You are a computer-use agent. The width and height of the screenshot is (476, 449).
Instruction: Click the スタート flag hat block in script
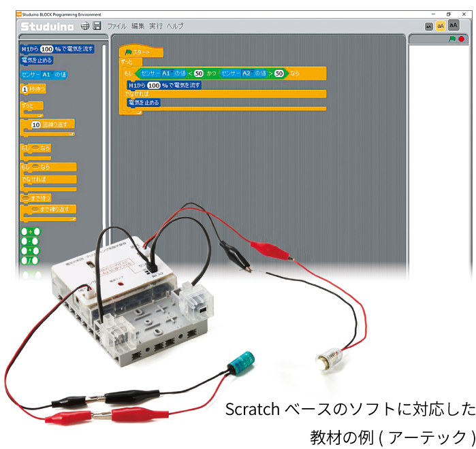[x=141, y=52]
